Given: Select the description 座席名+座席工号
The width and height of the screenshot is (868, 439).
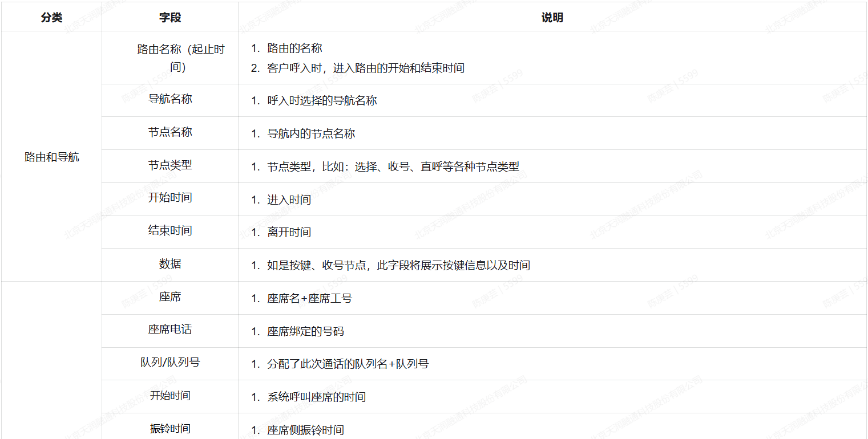Looking at the screenshot, I should (309, 298).
